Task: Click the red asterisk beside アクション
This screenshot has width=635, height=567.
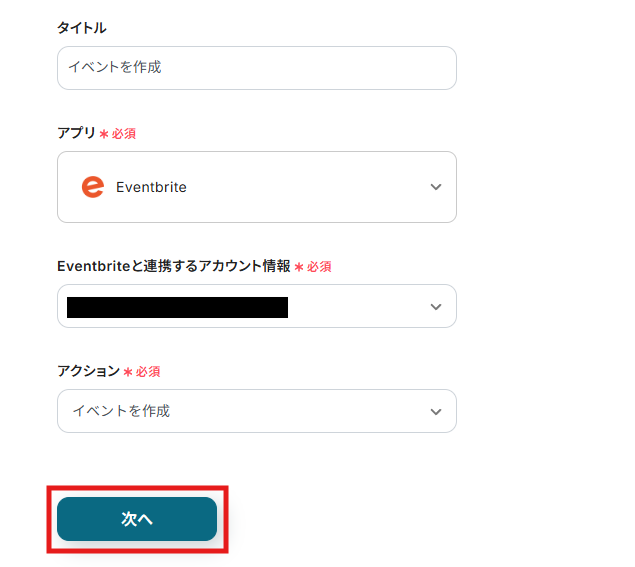Action: [128, 372]
